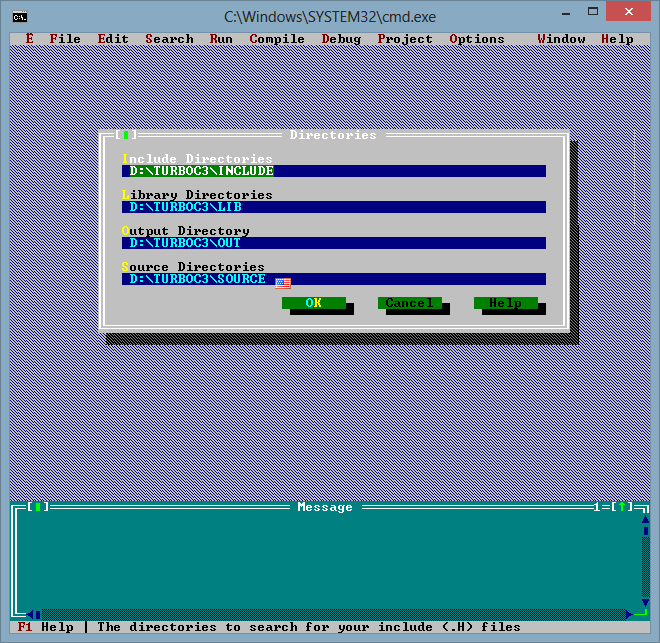
Task: Click the Message window scroll down arrow
Action: click(646, 603)
